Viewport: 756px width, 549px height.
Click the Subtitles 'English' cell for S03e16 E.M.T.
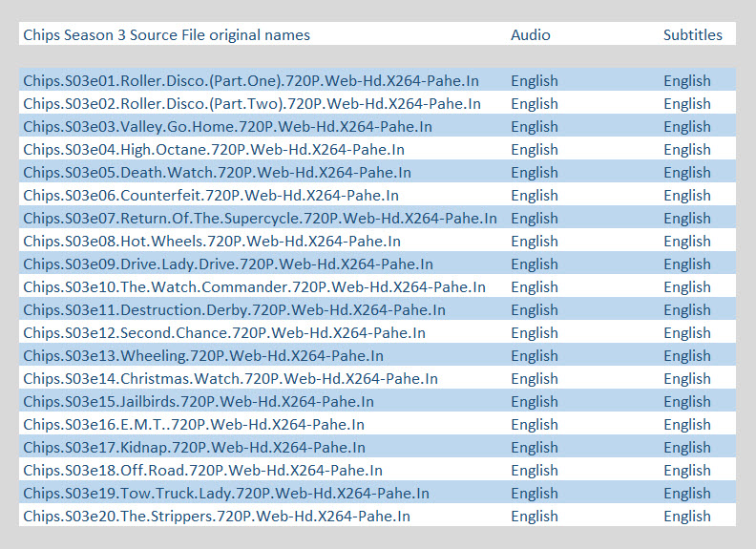click(687, 425)
